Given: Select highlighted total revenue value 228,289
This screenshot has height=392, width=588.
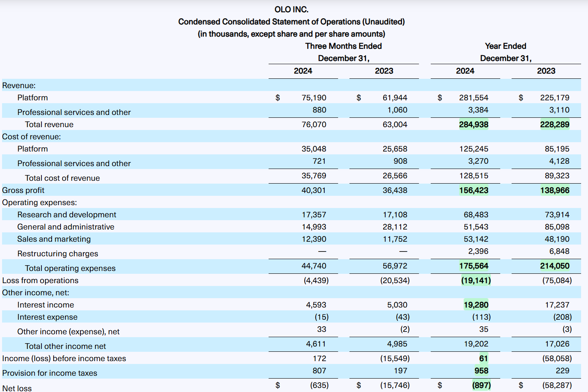Looking at the screenshot, I should tap(555, 124).
